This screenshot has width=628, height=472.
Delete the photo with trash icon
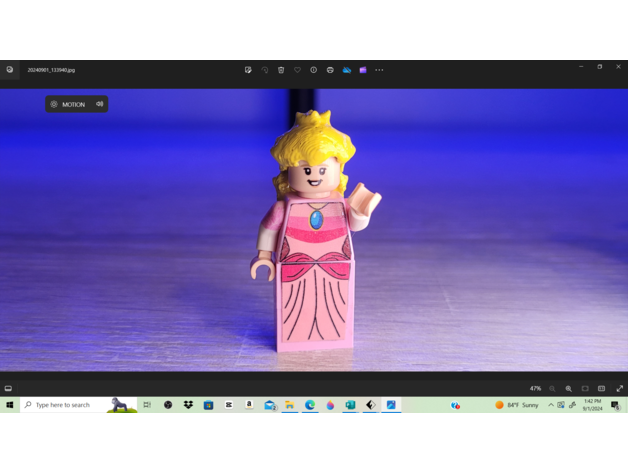[x=281, y=70]
